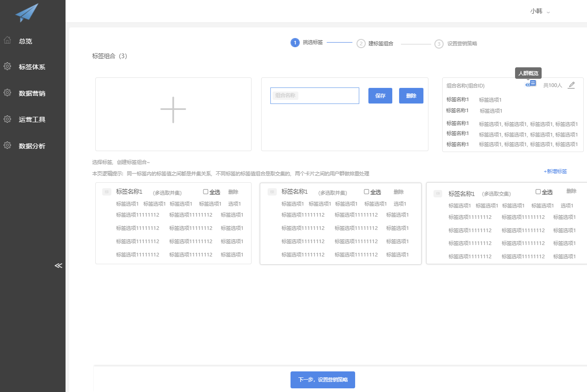Click the 标签组合（3） heading
587x392 pixels.
[110, 56]
